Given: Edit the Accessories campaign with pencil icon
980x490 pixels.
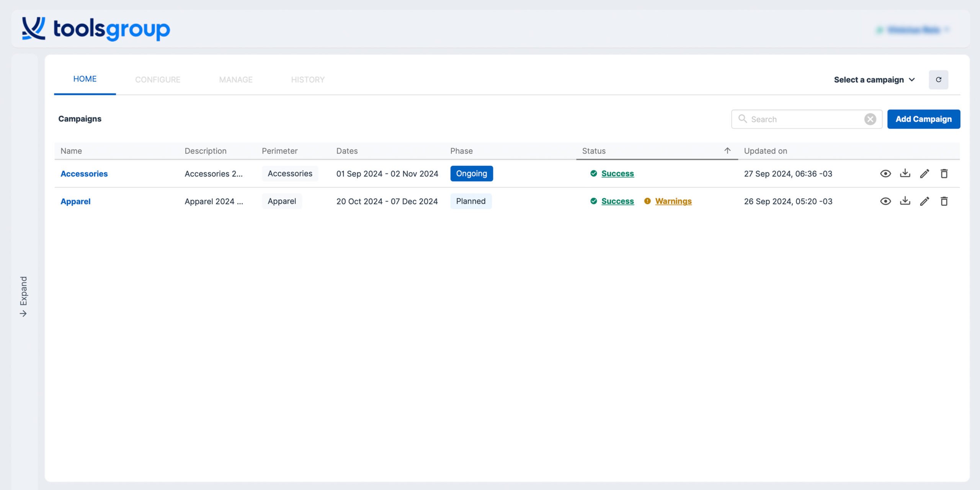Looking at the screenshot, I should (924, 174).
